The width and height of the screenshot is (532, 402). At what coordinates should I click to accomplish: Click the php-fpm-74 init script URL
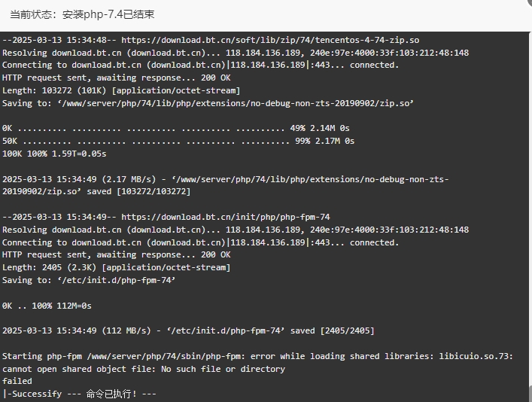click(226, 217)
